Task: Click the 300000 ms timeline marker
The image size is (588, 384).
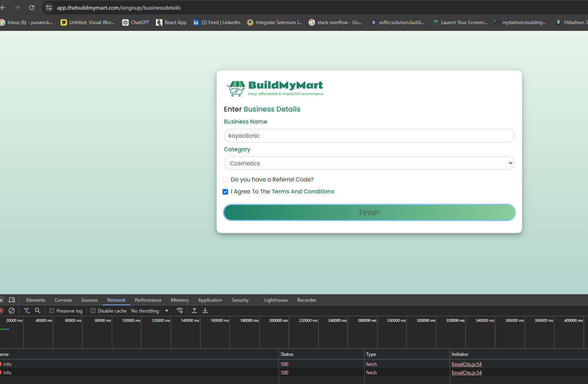Action: pyautogui.click(x=426, y=321)
